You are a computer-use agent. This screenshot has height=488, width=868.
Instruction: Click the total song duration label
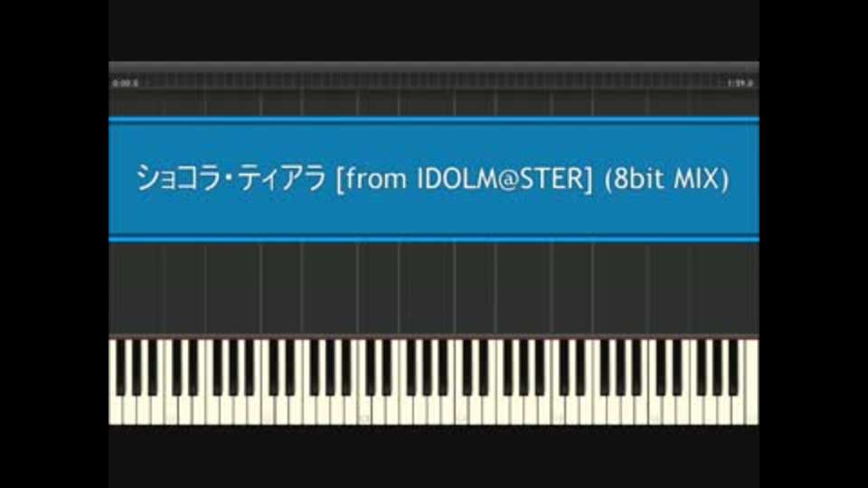[x=741, y=83]
